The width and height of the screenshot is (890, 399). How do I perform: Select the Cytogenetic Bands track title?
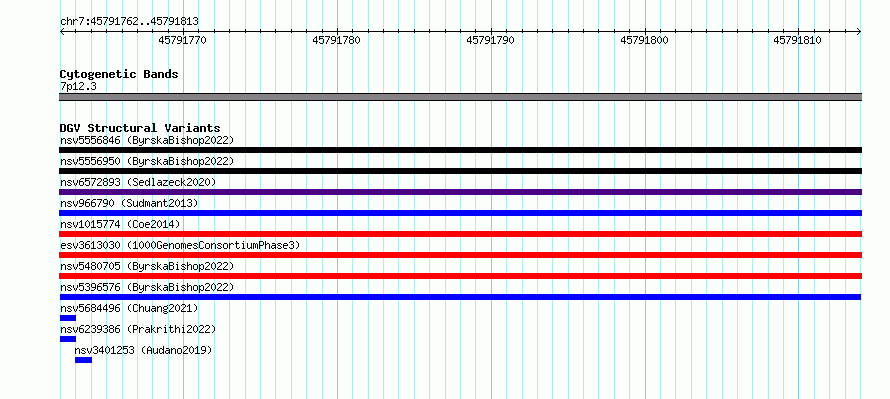(x=119, y=74)
